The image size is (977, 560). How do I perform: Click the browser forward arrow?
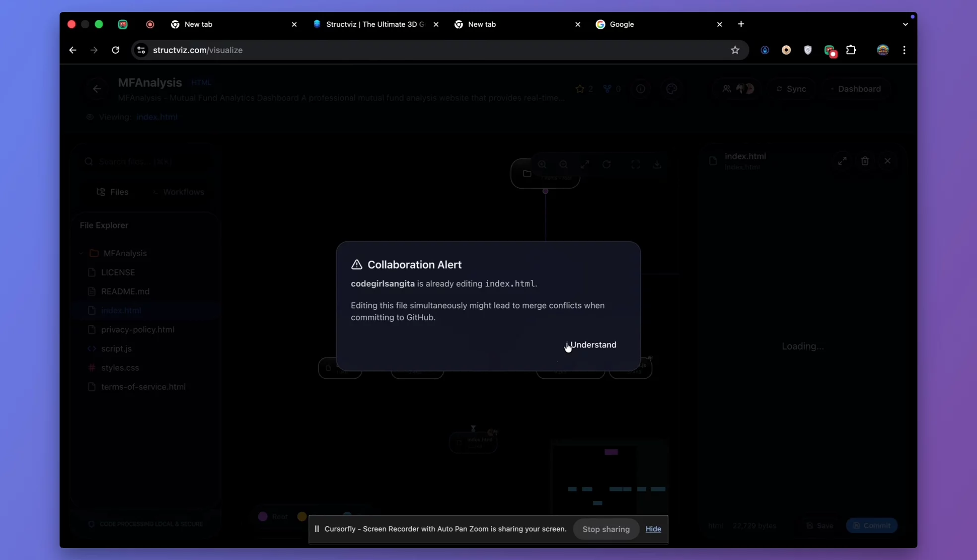[x=94, y=50]
